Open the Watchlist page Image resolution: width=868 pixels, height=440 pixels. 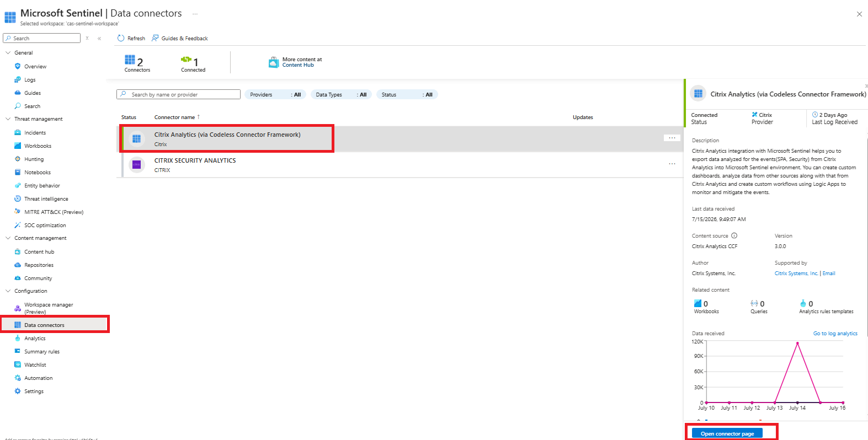tap(35, 365)
